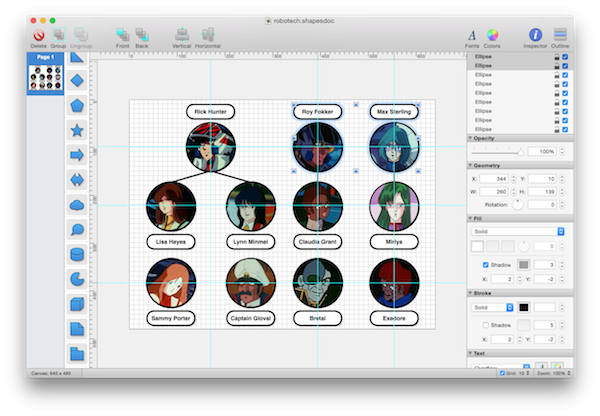This screenshot has width=600, height=416.
Task: Click the Opacity 100% field
Action: click(x=542, y=152)
